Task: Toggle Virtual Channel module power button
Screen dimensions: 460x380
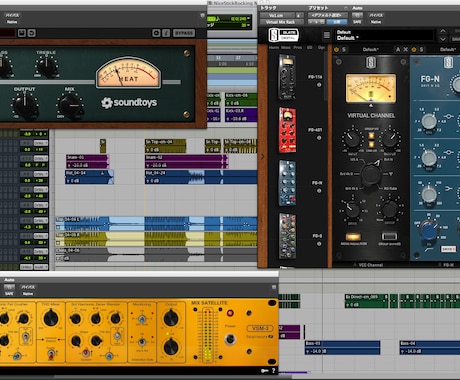Action: 336,50
